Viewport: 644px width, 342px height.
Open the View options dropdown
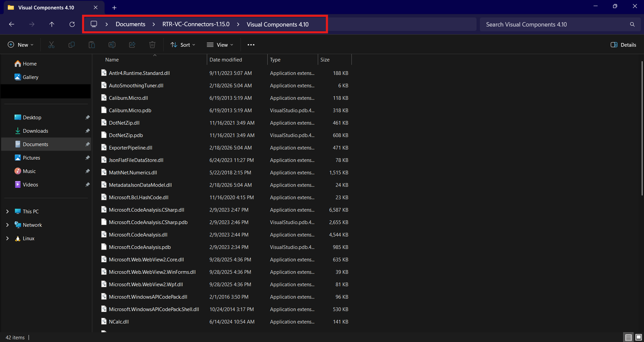pos(220,45)
